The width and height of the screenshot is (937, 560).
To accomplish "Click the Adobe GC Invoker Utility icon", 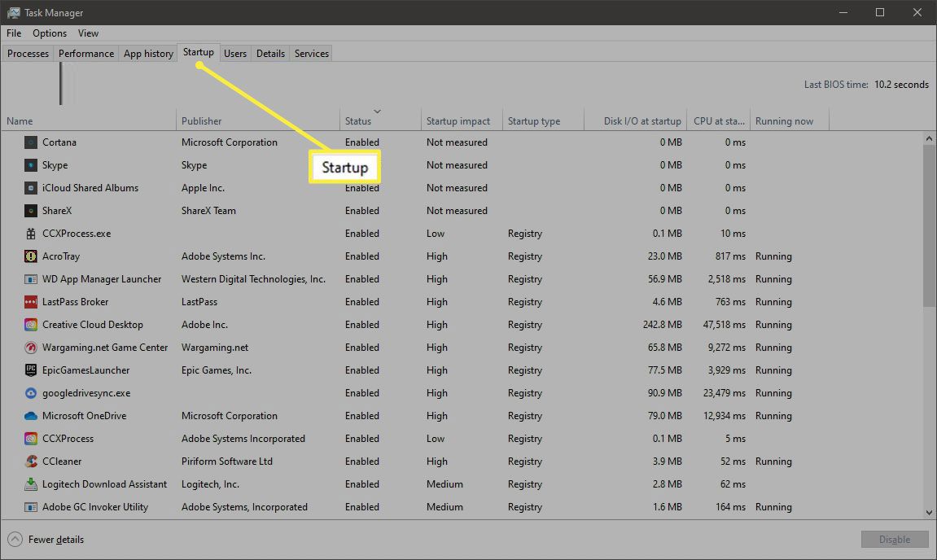I will tap(30, 507).
